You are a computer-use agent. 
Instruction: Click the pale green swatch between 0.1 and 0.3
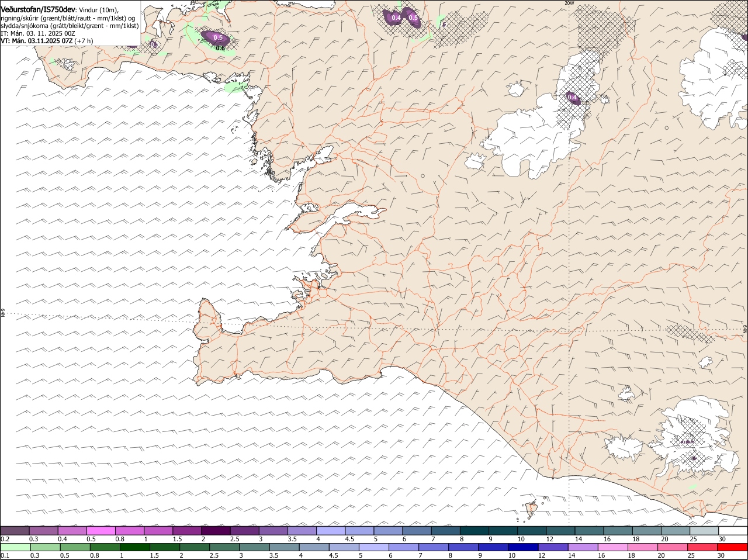15,547
